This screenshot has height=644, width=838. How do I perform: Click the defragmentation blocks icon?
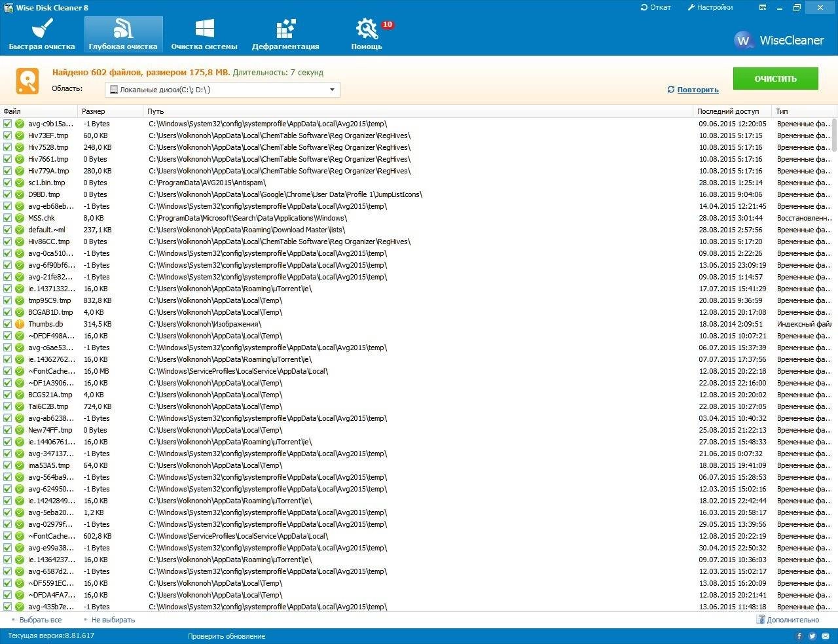285,29
